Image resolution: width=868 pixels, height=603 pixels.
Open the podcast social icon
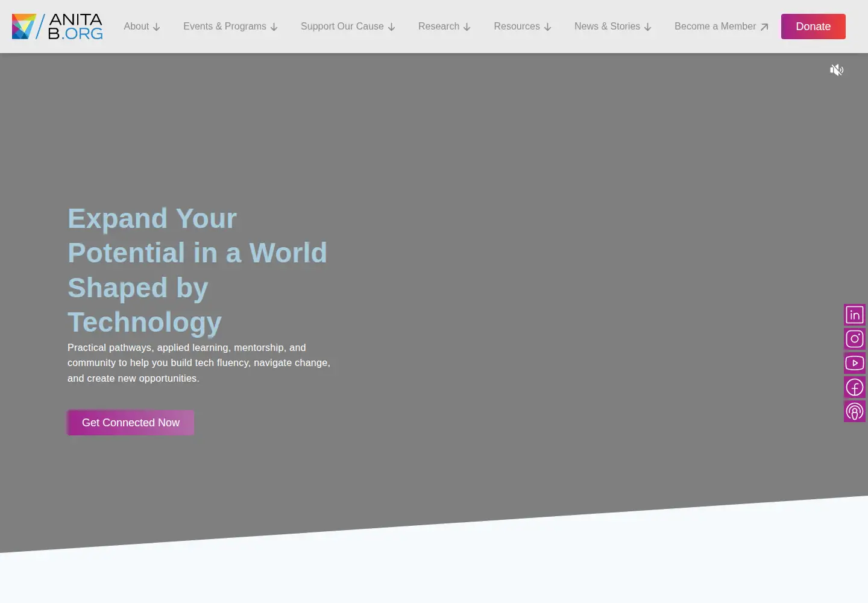pyautogui.click(x=855, y=411)
